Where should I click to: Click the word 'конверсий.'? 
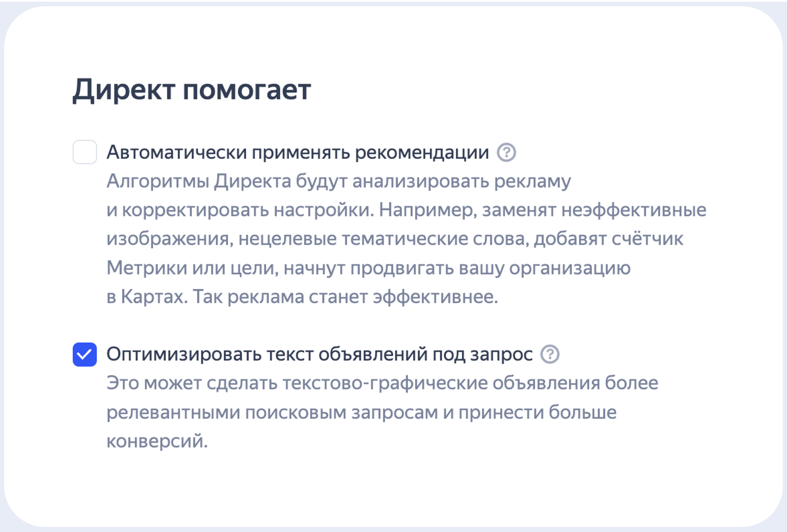pyautogui.click(x=157, y=441)
